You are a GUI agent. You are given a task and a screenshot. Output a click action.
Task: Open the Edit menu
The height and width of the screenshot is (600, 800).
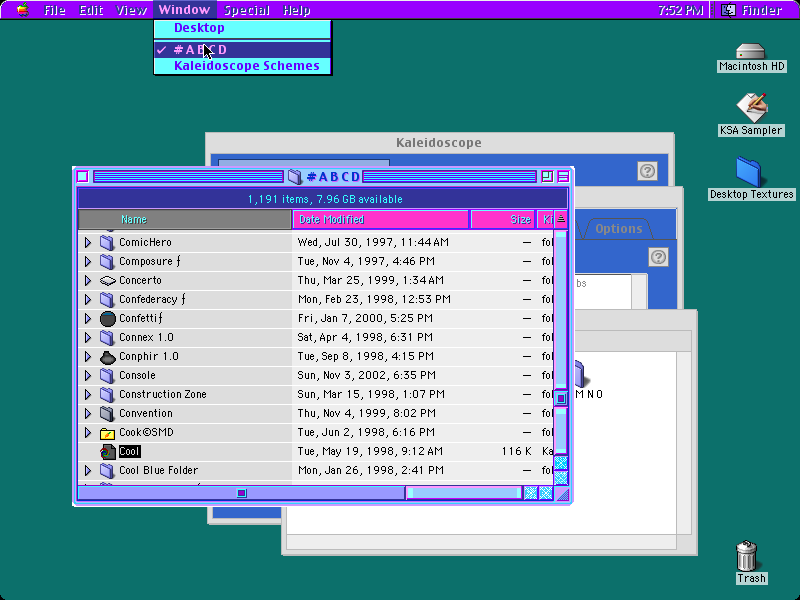click(x=91, y=10)
